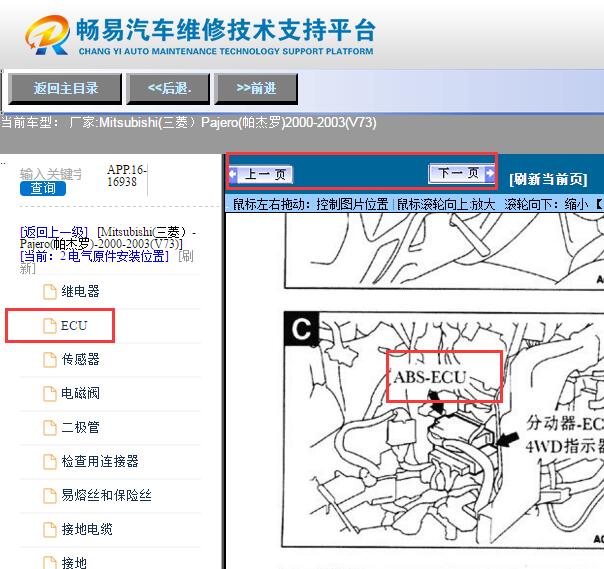Go back with the <<后退 button
604x569 pixels.
[x=168, y=89]
